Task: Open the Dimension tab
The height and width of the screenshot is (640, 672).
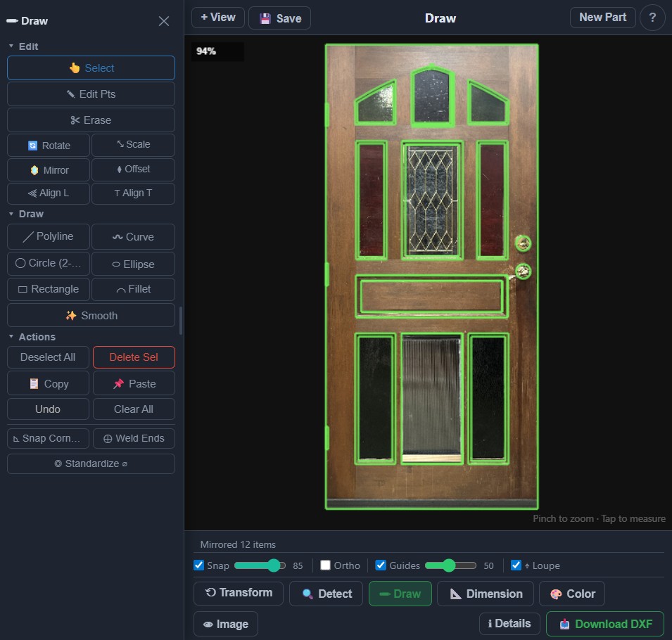Action: 485,593
